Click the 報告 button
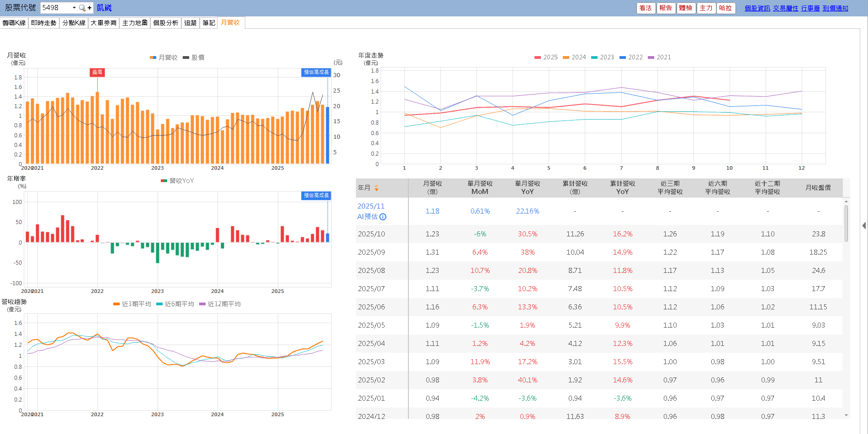868x434 pixels. (x=666, y=8)
